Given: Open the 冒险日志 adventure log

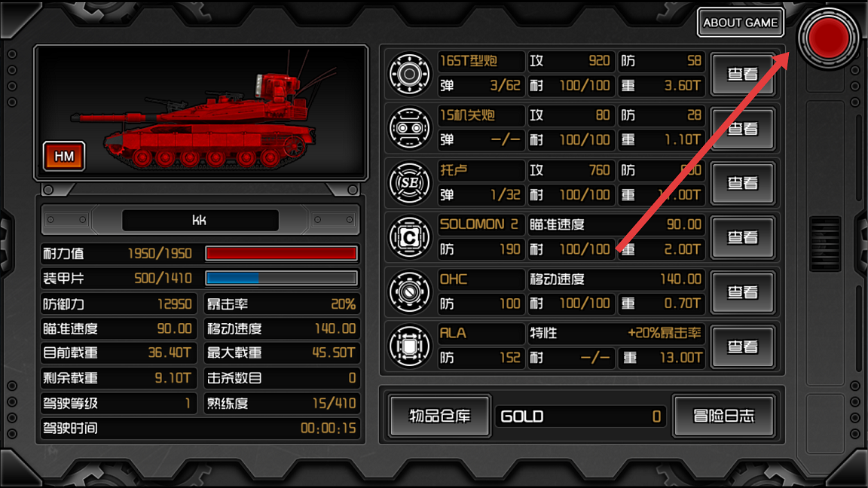Looking at the screenshot, I should [x=723, y=416].
